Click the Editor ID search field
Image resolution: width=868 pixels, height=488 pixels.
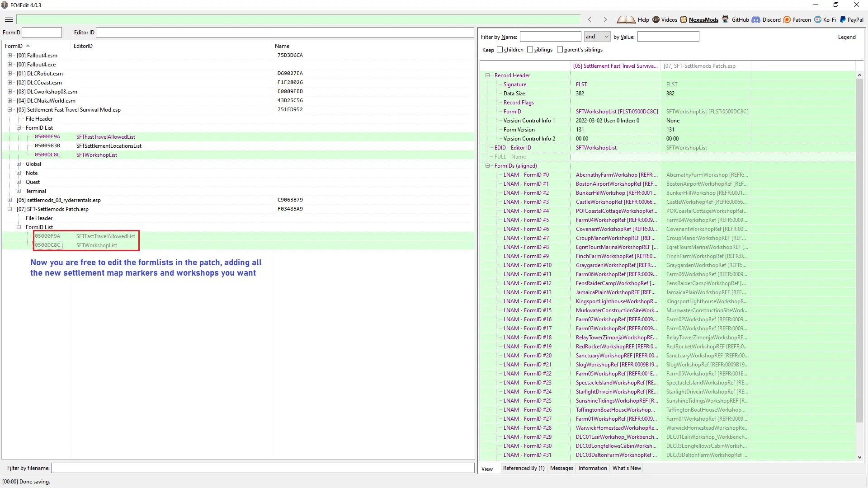click(285, 33)
